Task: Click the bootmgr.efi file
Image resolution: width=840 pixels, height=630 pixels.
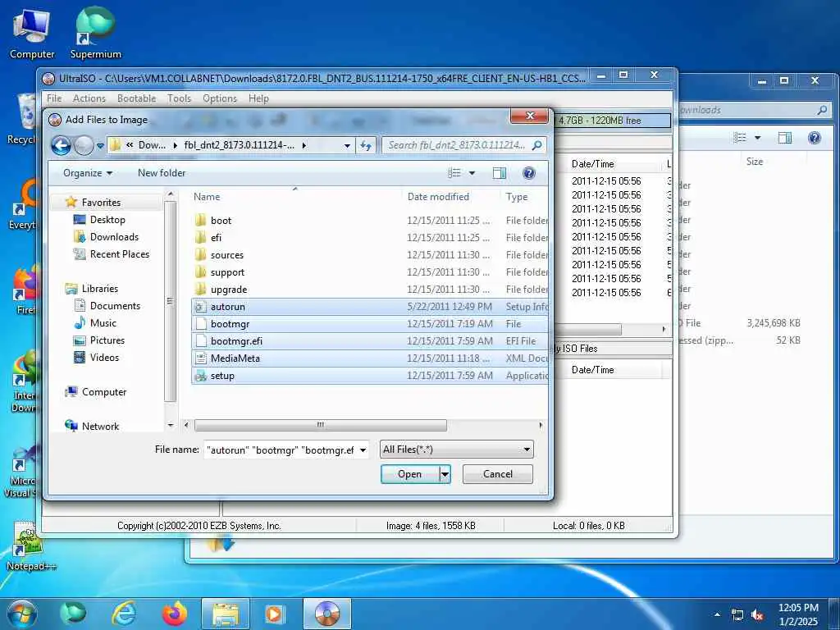Action: coord(370,340)
